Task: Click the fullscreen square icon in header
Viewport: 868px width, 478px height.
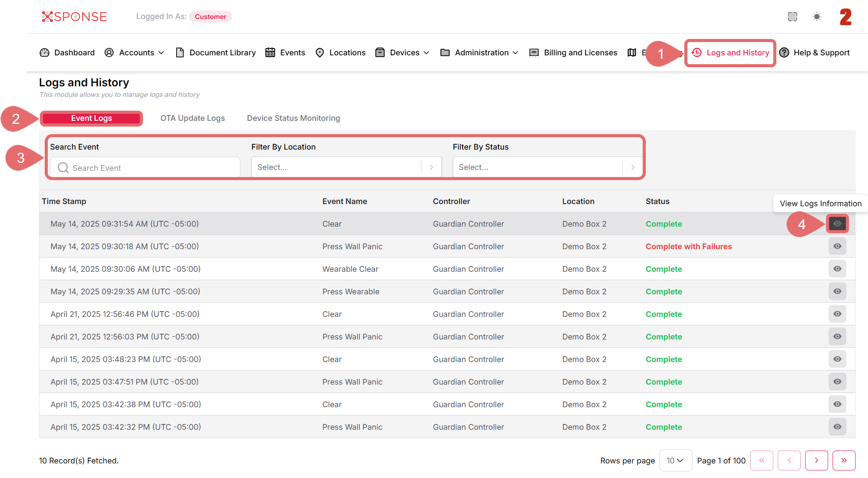Action: click(792, 17)
